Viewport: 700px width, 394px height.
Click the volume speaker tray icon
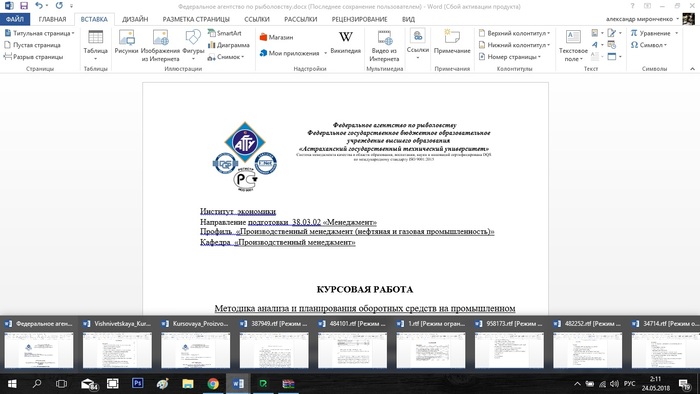pyautogui.click(x=614, y=384)
